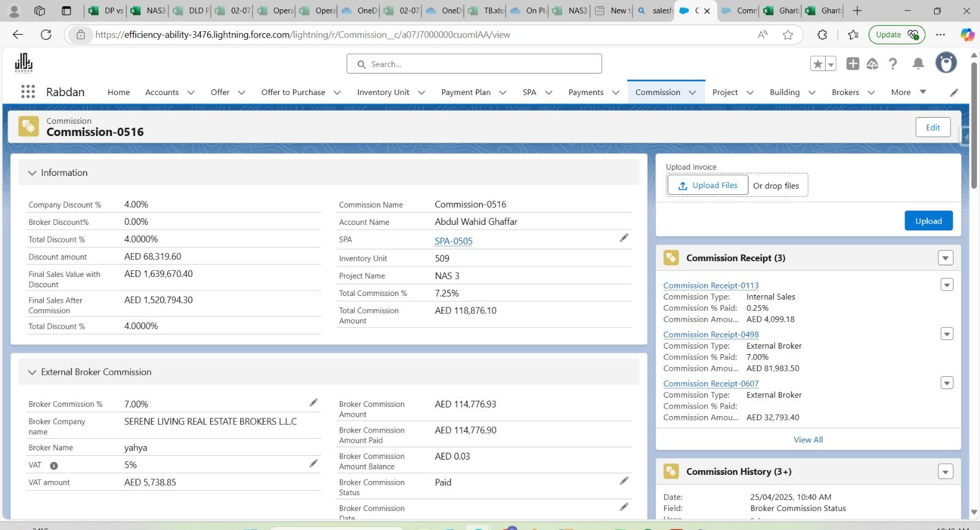Show the VAT info tooltip icon

(54, 466)
